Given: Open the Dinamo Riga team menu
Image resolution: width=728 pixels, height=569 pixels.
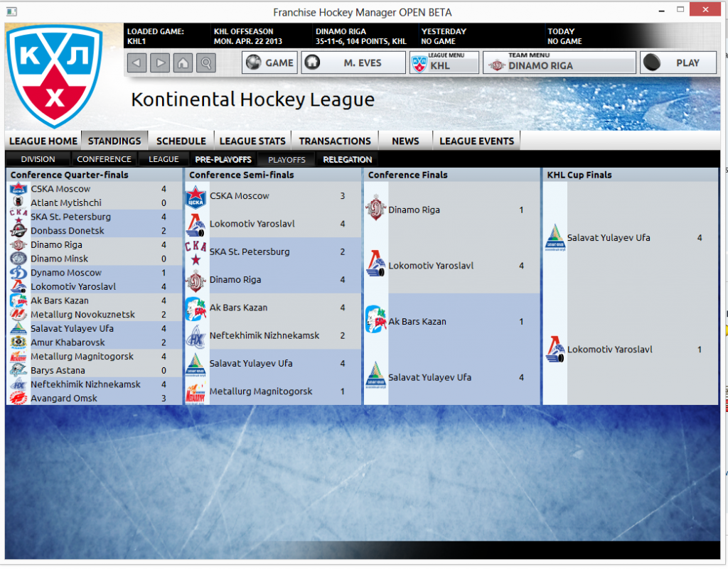Looking at the screenshot, I should coord(560,63).
